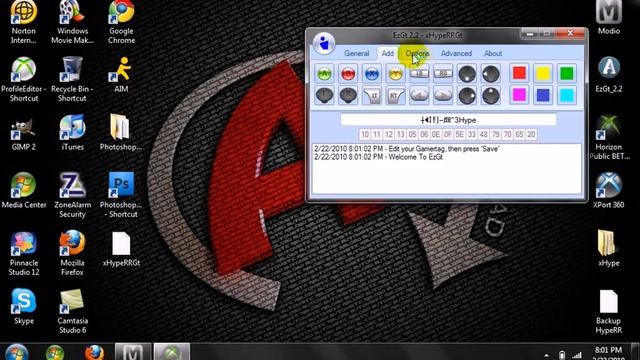Screen dimensions: 640x360
Task: Open the Windows Start menu orb
Action: pos(16,353)
